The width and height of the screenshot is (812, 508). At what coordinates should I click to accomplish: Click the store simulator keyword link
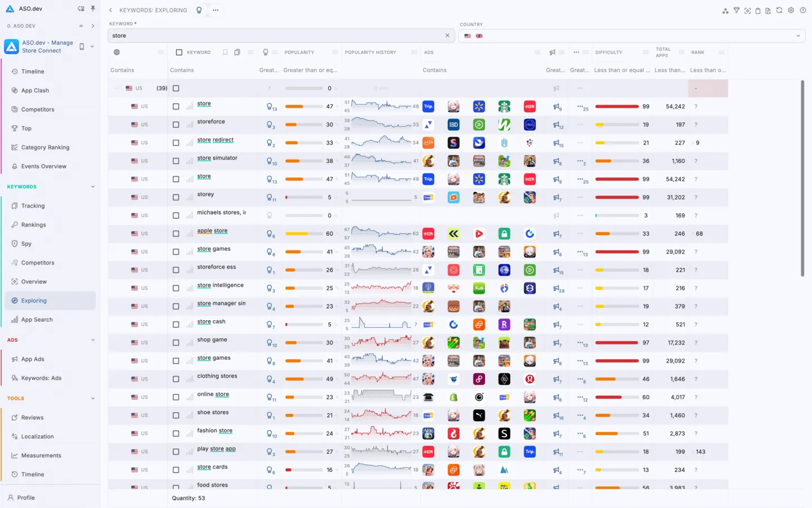(217, 158)
